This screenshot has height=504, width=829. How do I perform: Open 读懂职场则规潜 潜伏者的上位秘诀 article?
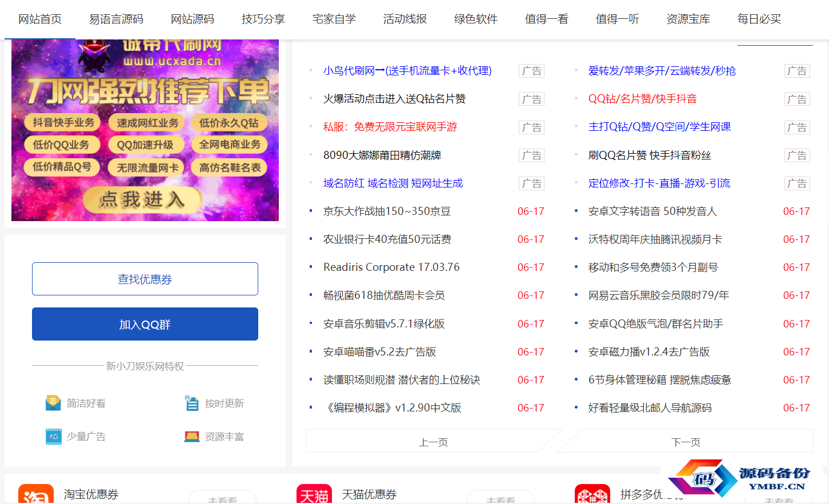coord(402,379)
